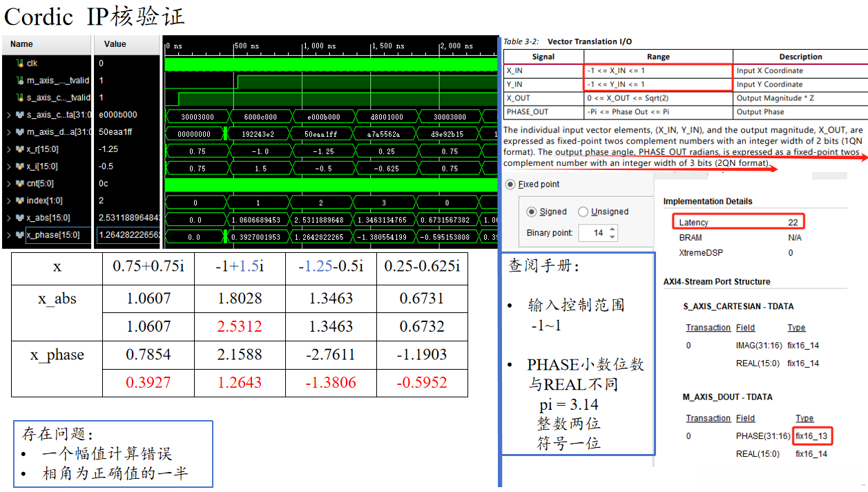The image size is (868, 492).
Task: Click the X_OUT signal table cell
Action: click(543, 98)
